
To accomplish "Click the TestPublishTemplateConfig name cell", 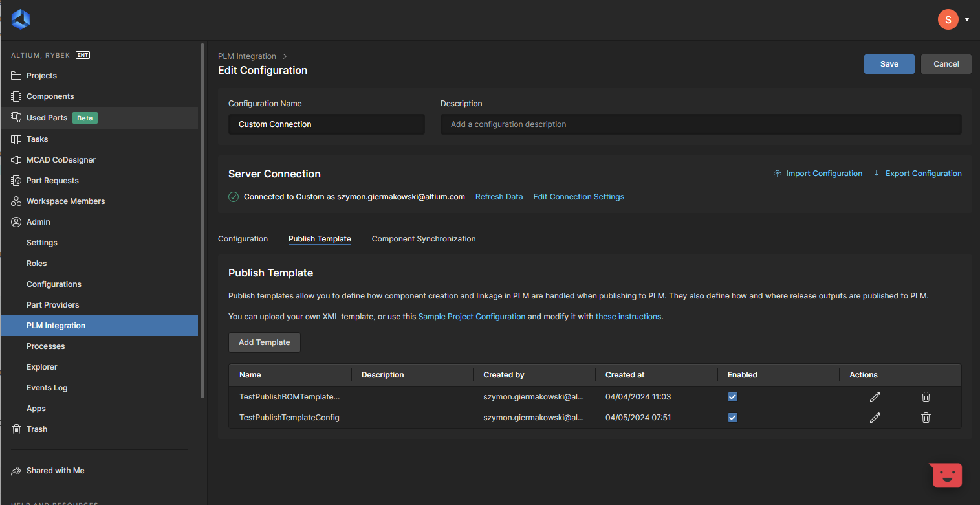I will (289, 418).
